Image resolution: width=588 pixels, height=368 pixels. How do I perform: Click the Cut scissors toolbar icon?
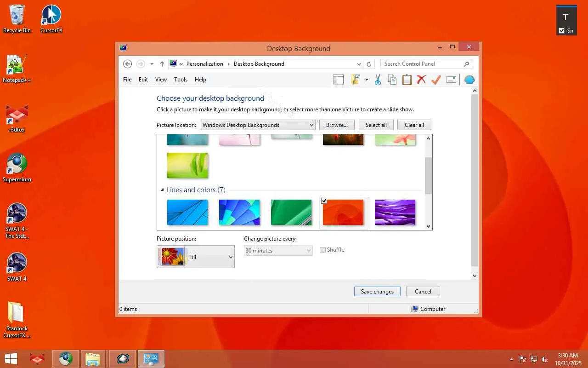[x=378, y=80]
